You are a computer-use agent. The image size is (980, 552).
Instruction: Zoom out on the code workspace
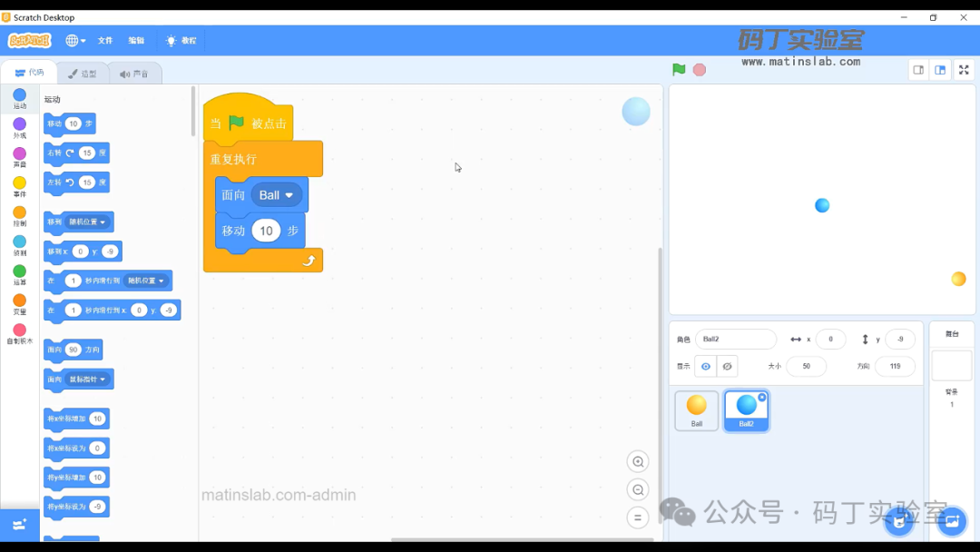coord(638,490)
